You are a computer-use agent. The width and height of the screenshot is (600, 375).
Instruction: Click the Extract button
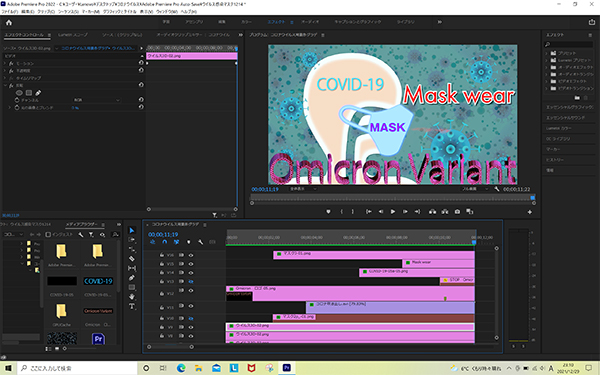(445, 212)
